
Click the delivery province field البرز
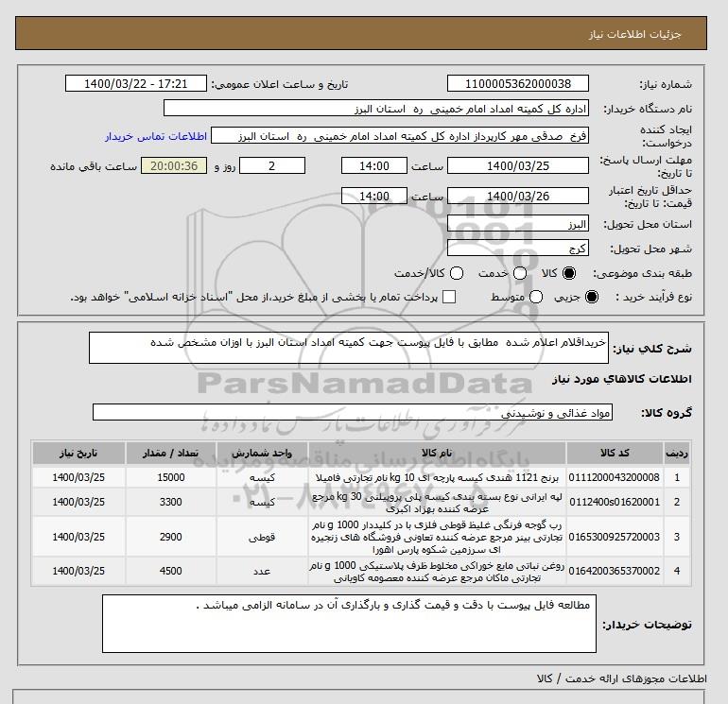point(518,224)
